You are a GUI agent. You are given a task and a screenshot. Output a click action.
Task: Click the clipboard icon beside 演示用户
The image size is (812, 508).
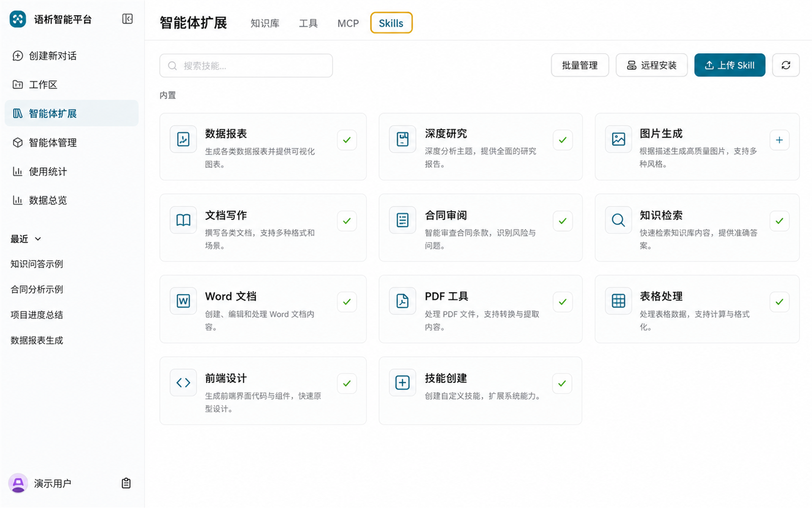point(126,483)
